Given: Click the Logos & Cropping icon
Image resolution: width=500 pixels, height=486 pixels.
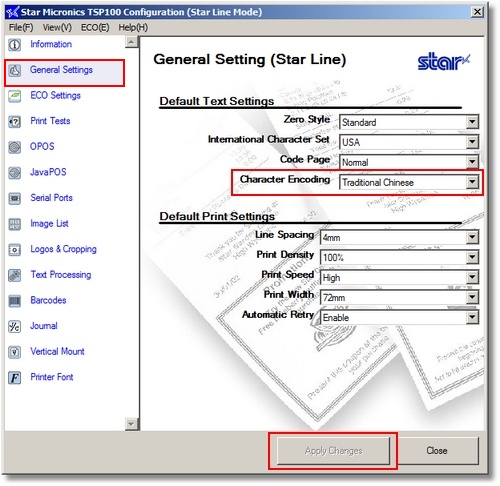Looking at the screenshot, I should click(x=14, y=250).
